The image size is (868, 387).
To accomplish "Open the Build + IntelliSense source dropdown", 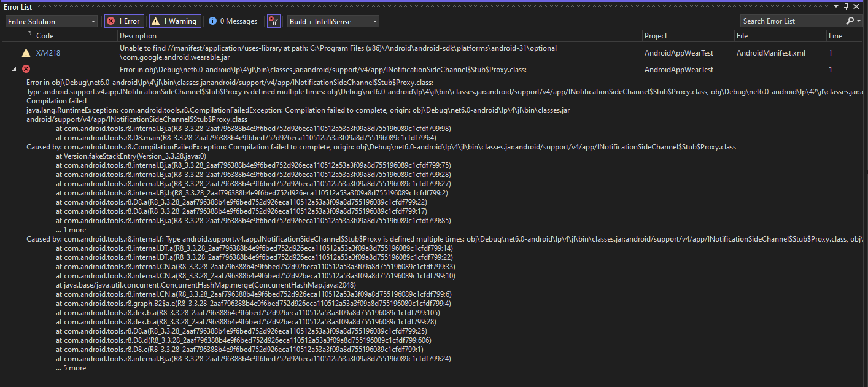I will point(333,21).
